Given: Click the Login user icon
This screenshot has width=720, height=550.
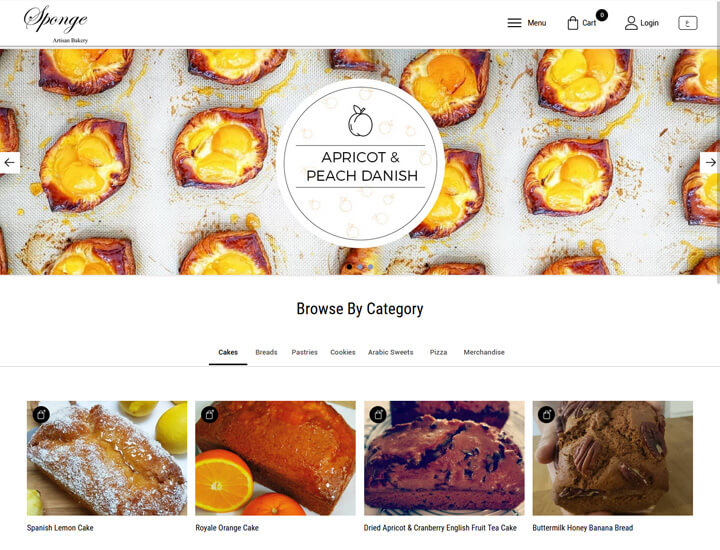Looking at the screenshot, I should click(631, 23).
